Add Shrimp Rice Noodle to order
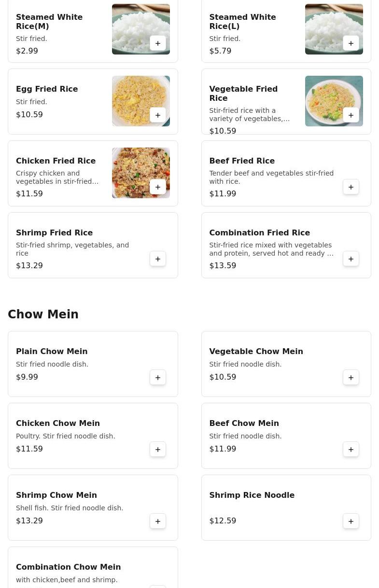The height and width of the screenshot is (588, 379). [x=351, y=521]
